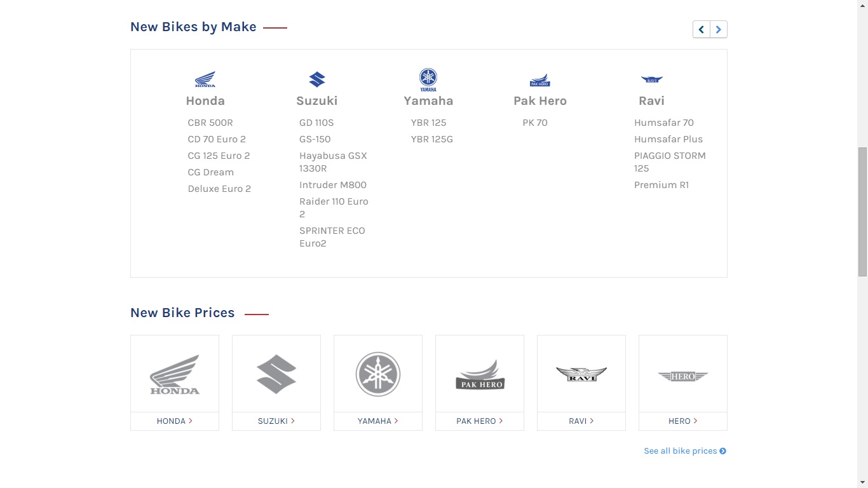Click the Pak Hero logo under New Bikes by Make

(x=539, y=80)
